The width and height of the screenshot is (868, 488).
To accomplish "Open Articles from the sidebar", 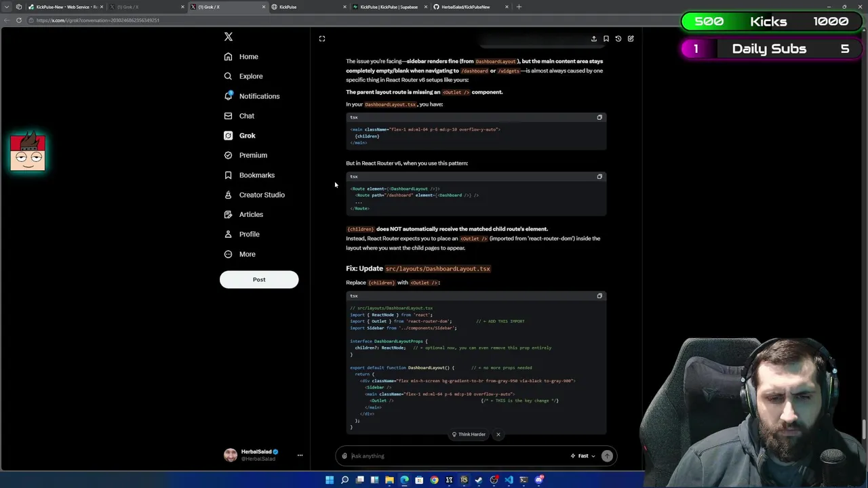I will tap(243, 214).
